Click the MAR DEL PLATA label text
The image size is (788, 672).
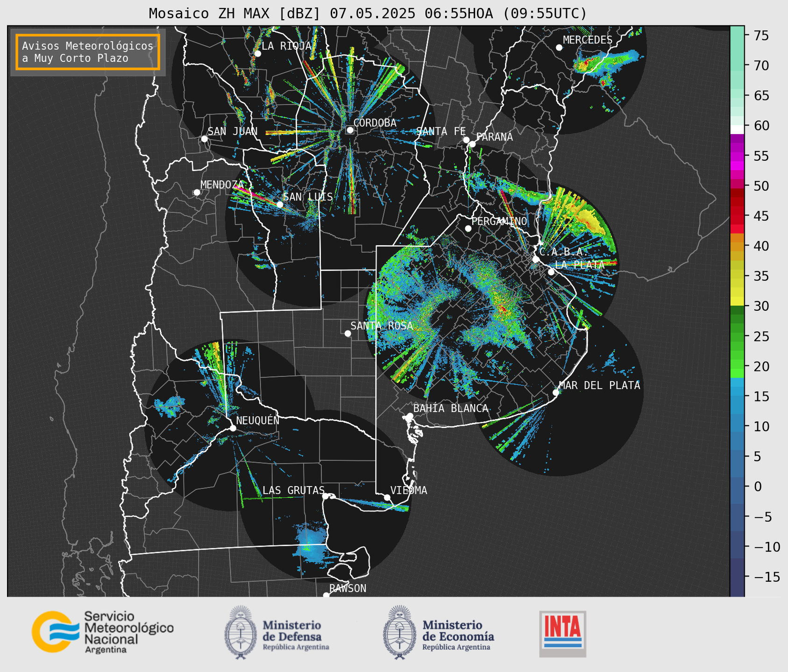click(x=600, y=385)
